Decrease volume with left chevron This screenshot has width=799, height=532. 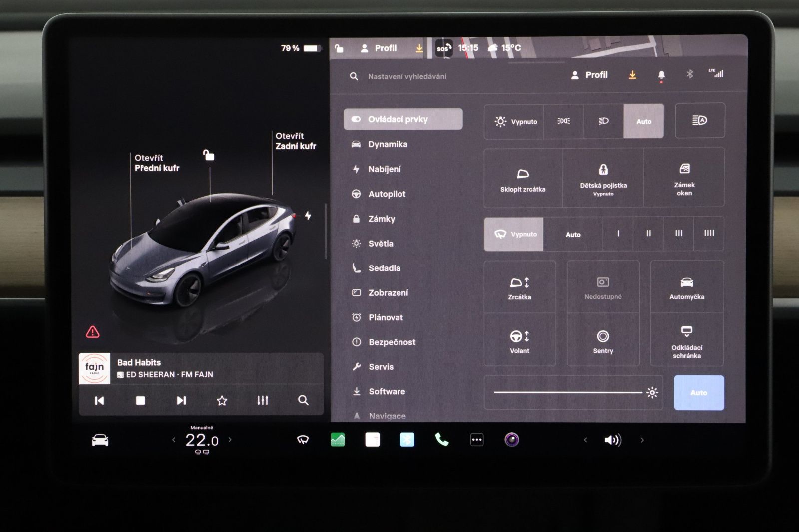tap(585, 440)
